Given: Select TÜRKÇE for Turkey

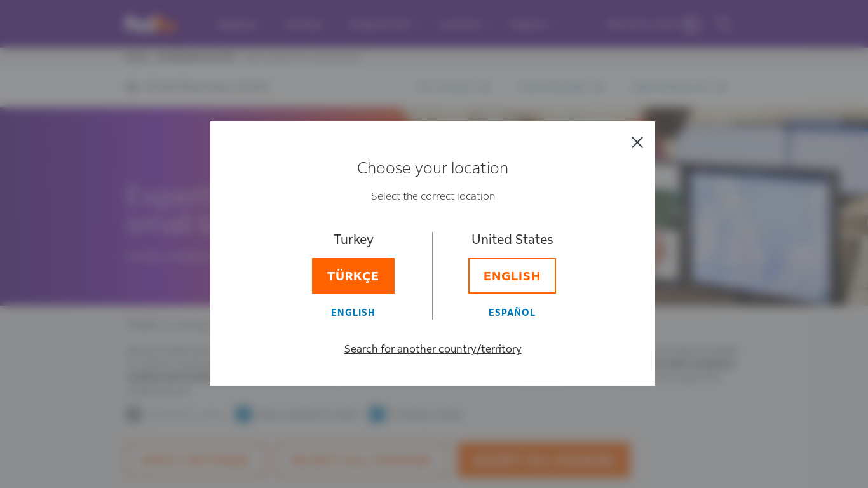Looking at the screenshot, I should (353, 276).
